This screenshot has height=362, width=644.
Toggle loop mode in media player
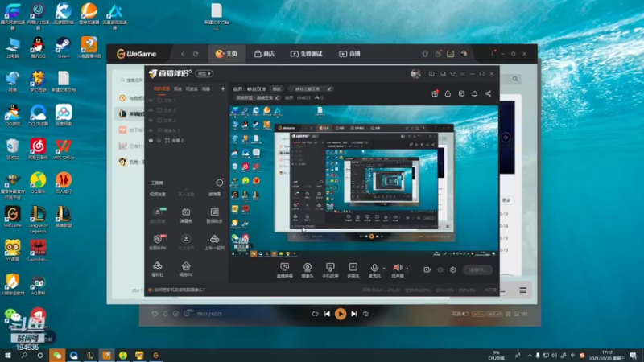(x=315, y=314)
